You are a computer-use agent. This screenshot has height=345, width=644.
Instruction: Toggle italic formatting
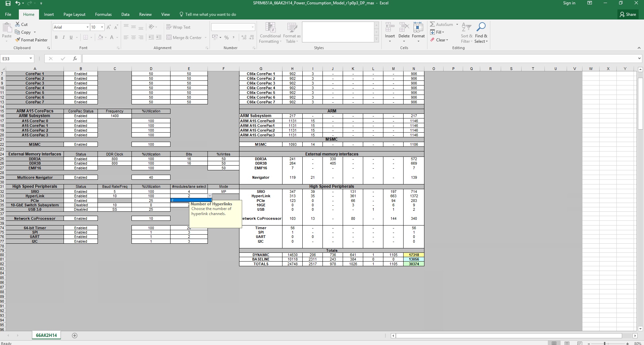coord(64,37)
